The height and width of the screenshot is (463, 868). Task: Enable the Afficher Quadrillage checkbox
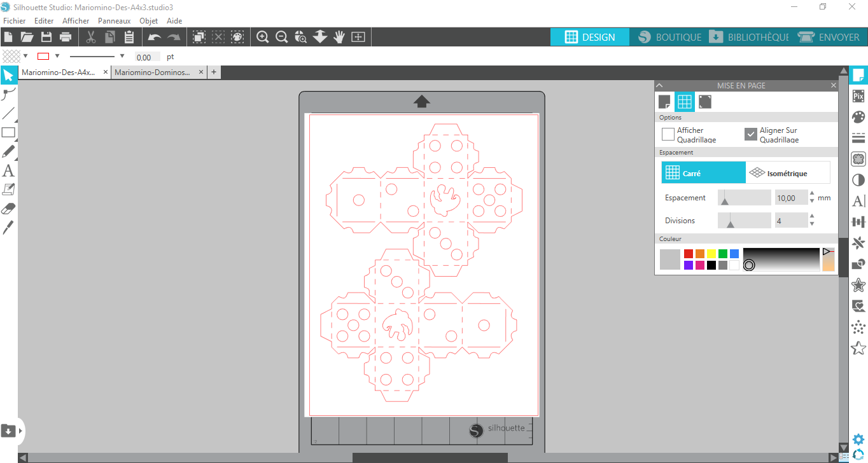(x=668, y=134)
